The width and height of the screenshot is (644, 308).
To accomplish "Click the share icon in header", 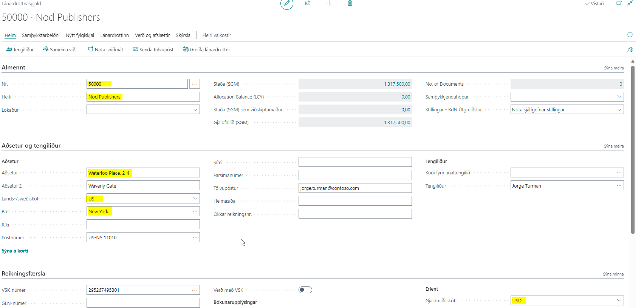I will tap(308, 3).
